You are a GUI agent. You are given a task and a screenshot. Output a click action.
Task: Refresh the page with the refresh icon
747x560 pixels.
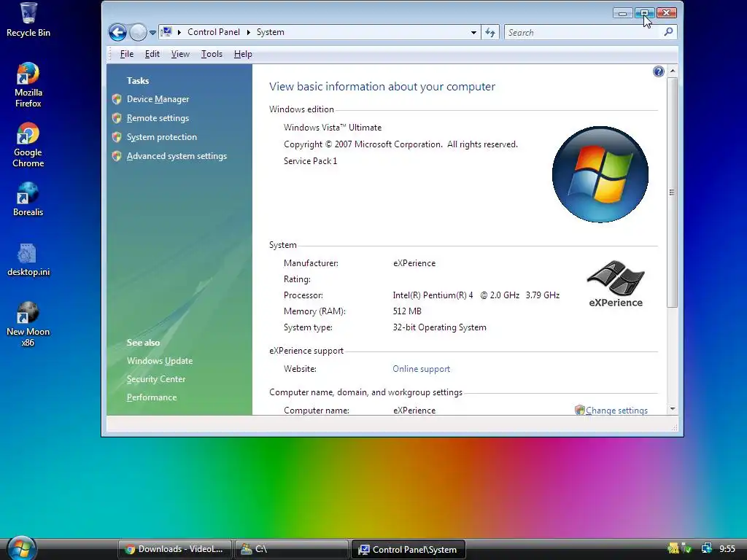[x=489, y=32]
